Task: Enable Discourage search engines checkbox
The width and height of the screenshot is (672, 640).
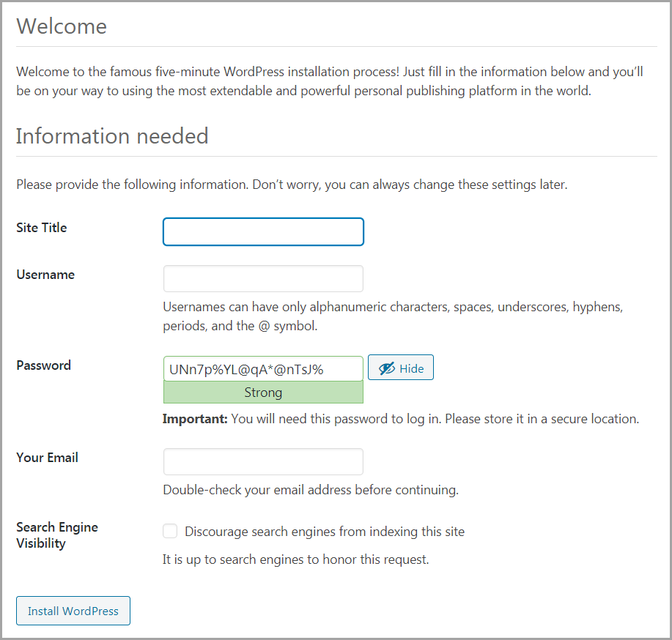Action: click(x=170, y=531)
